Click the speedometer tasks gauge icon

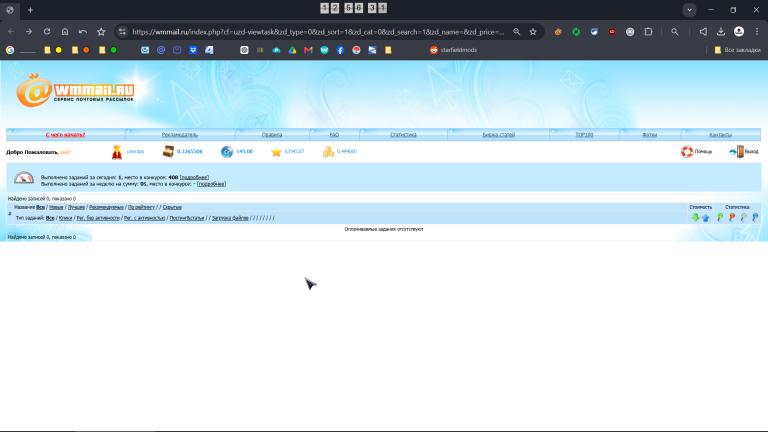[24, 178]
